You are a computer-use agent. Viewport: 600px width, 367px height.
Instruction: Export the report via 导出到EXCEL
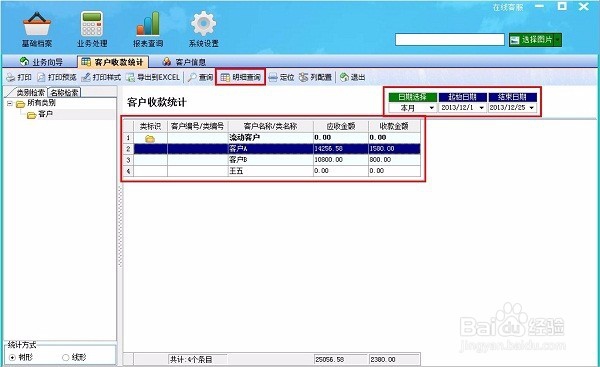point(153,77)
